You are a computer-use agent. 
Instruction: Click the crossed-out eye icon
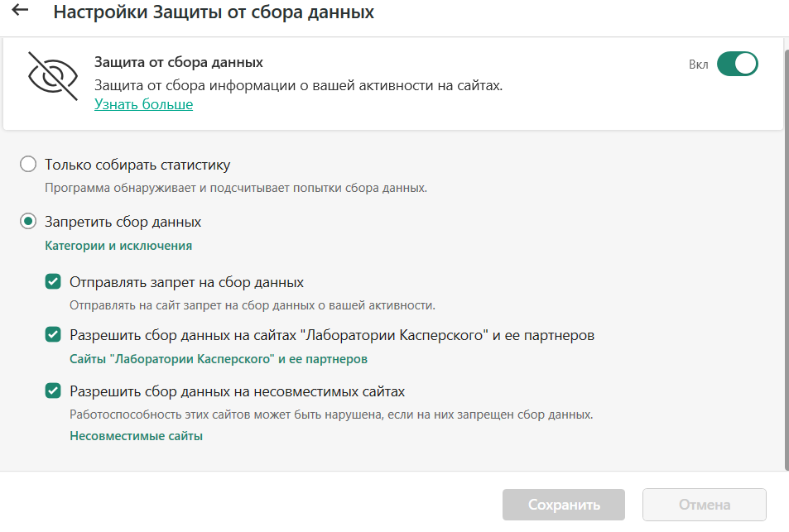pos(51,77)
